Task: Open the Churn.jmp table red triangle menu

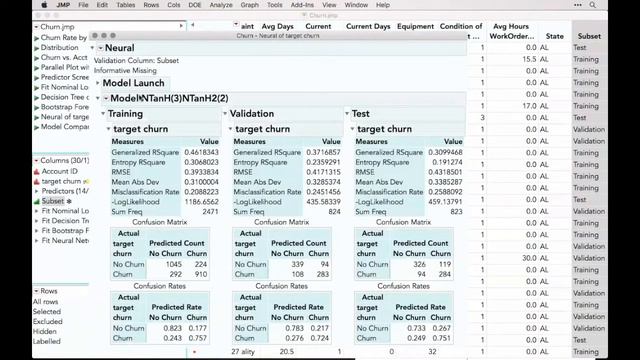Action: click(x=36, y=27)
